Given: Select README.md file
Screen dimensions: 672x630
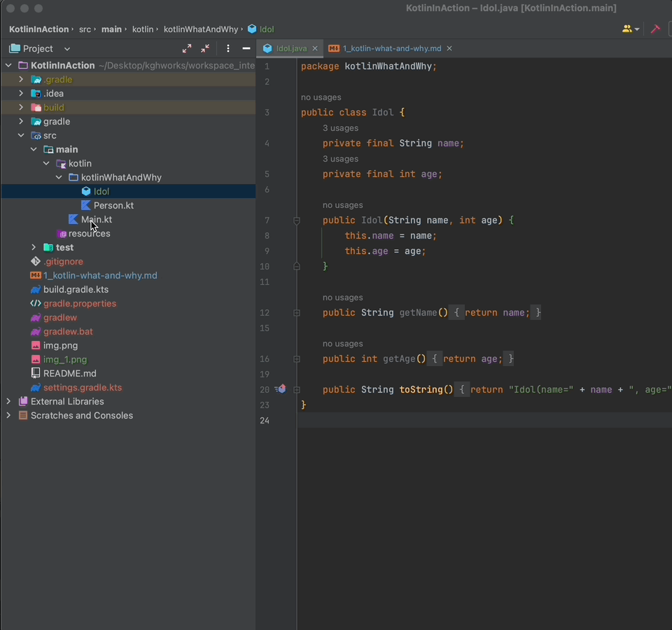Looking at the screenshot, I should tap(70, 373).
